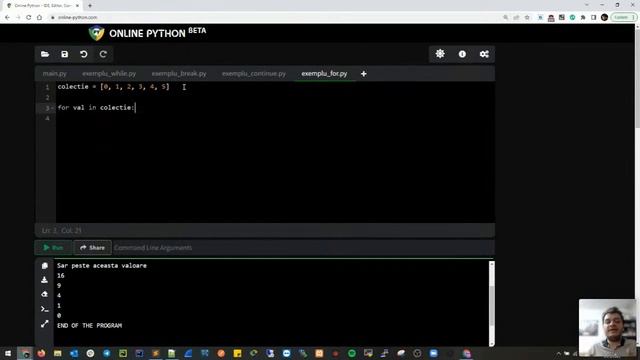
Task: Open File Explorer from the taskbar
Action: (58, 353)
